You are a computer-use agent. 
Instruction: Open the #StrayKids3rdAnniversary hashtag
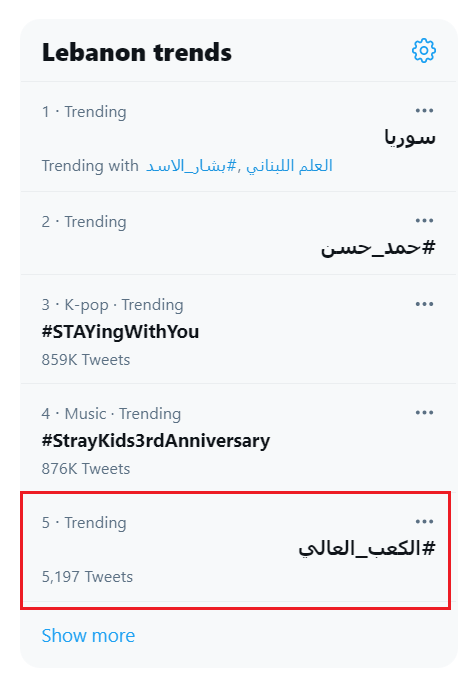point(156,441)
